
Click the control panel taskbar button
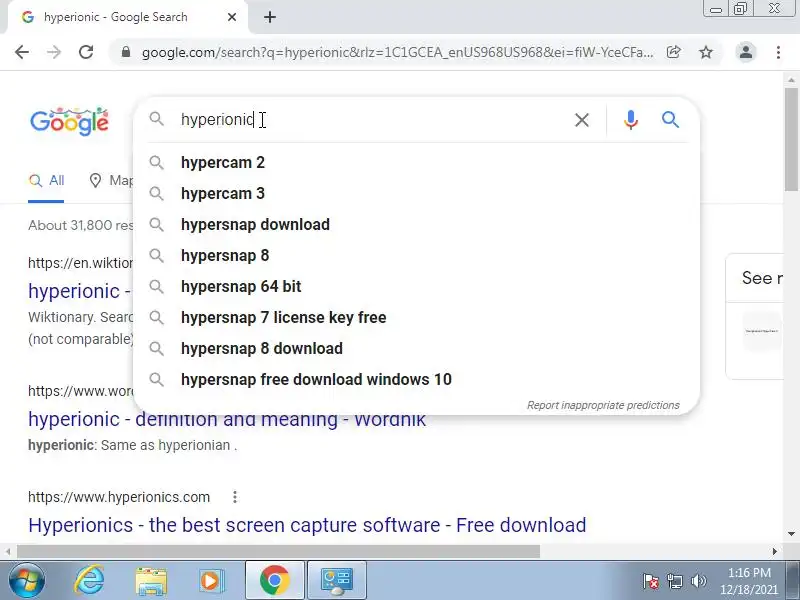[337, 581]
